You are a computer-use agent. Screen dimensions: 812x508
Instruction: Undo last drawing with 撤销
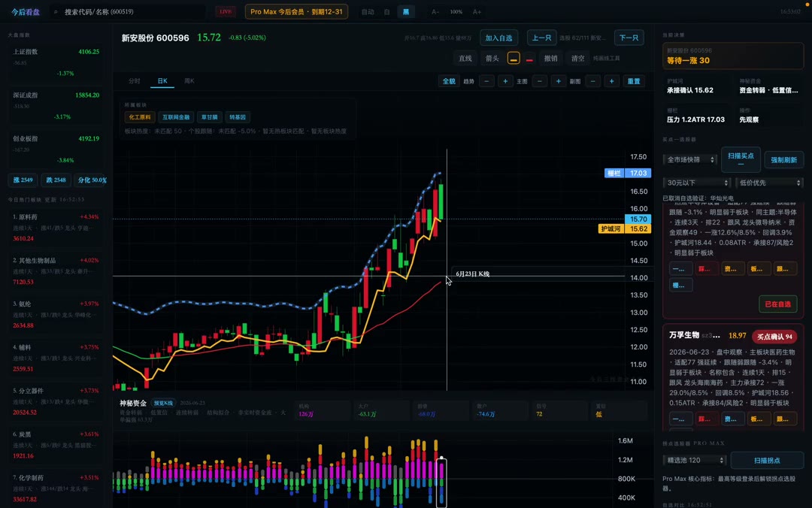click(550, 59)
